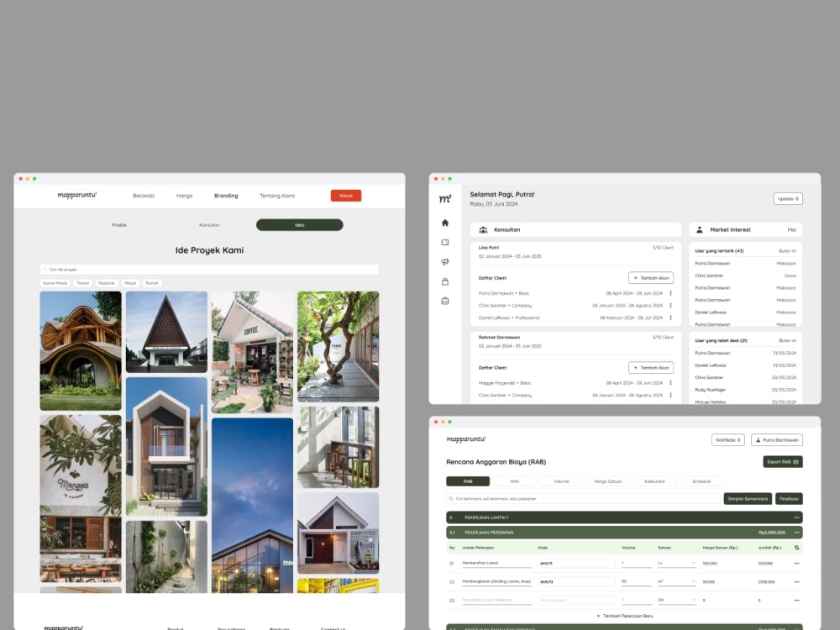Switch to the Produk tab
840x630 pixels.
pyautogui.click(x=119, y=225)
